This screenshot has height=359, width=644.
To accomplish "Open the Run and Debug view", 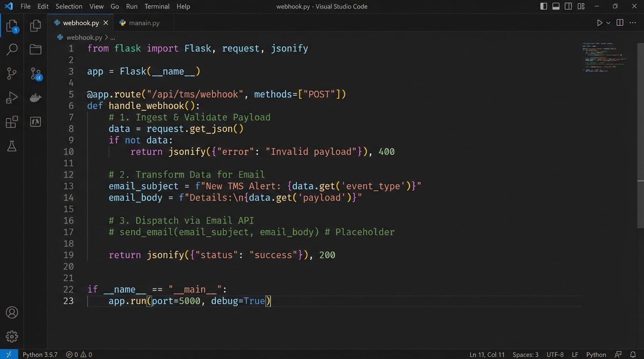I will 12,98.
